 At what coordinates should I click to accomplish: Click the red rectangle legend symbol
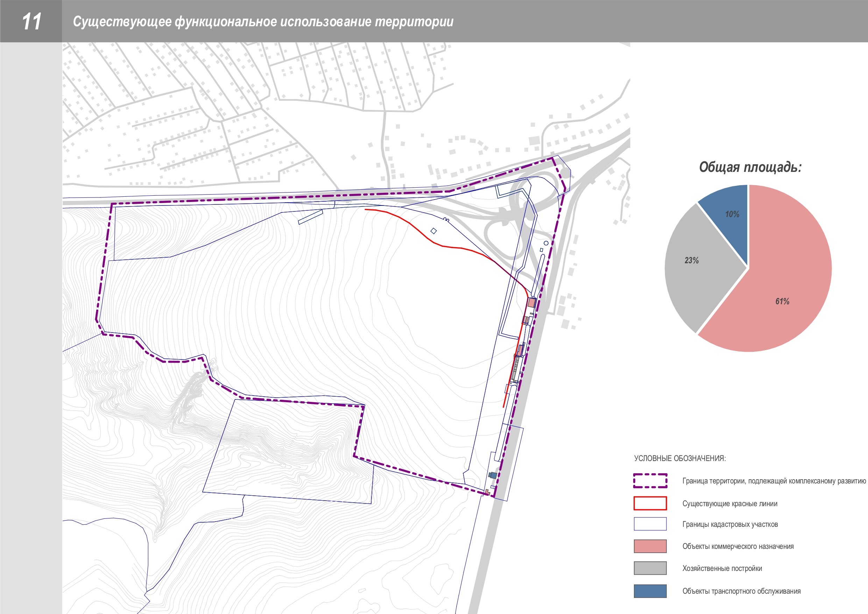pyautogui.click(x=650, y=503)
